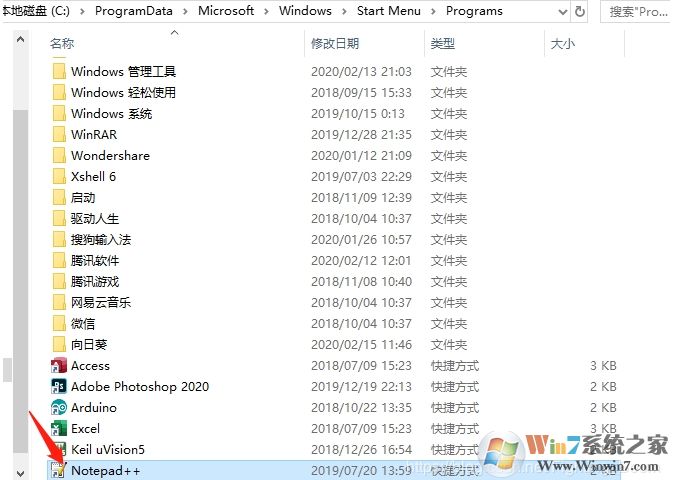Go to 本地磁盘 (C:) breadcrumb
The height and width of the screenshot is (480, 675).
tap(36, 11)
